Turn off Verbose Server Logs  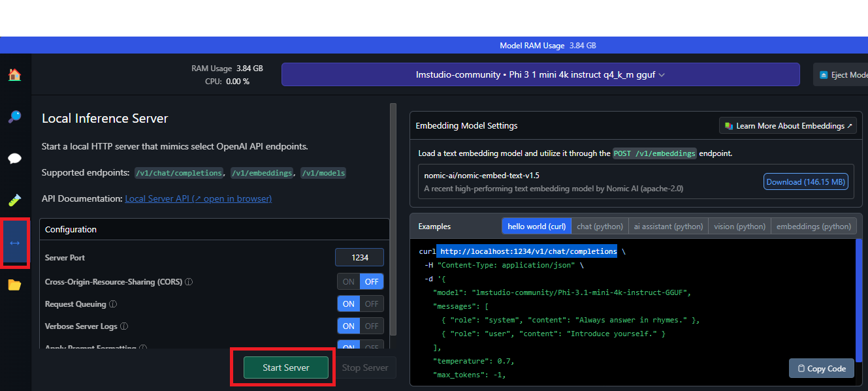click(x=372, y=326)
